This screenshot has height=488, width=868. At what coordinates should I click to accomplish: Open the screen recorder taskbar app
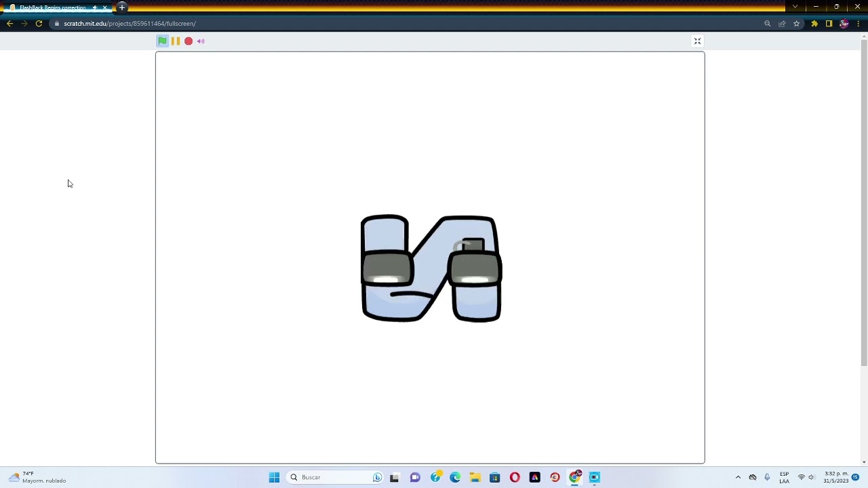(x=595, y=477)
